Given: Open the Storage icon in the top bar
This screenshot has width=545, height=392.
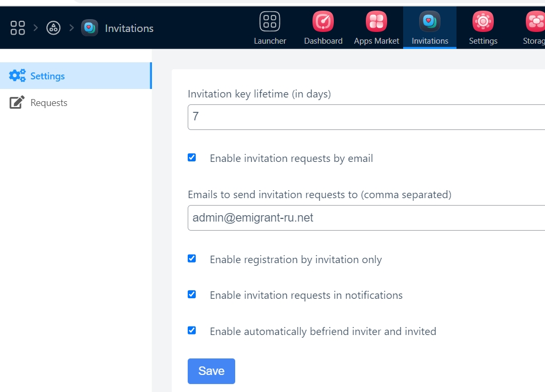Looking at the screenshot, I should tap(535, 22).
